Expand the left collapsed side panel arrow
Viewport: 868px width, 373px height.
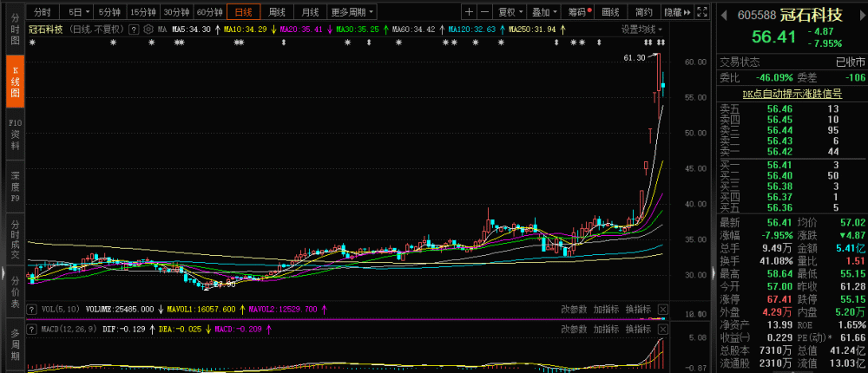[x=3, y=272]
